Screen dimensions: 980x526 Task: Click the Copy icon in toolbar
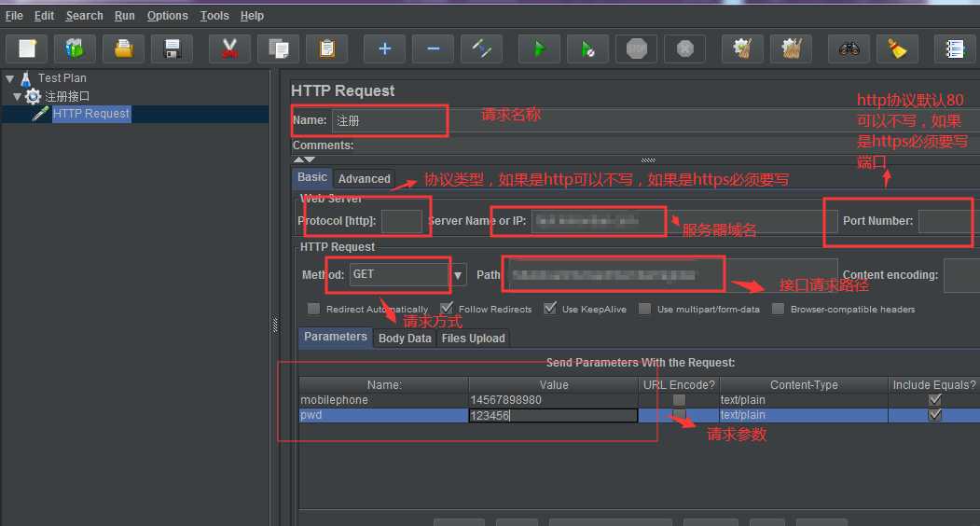click(278, 48)
